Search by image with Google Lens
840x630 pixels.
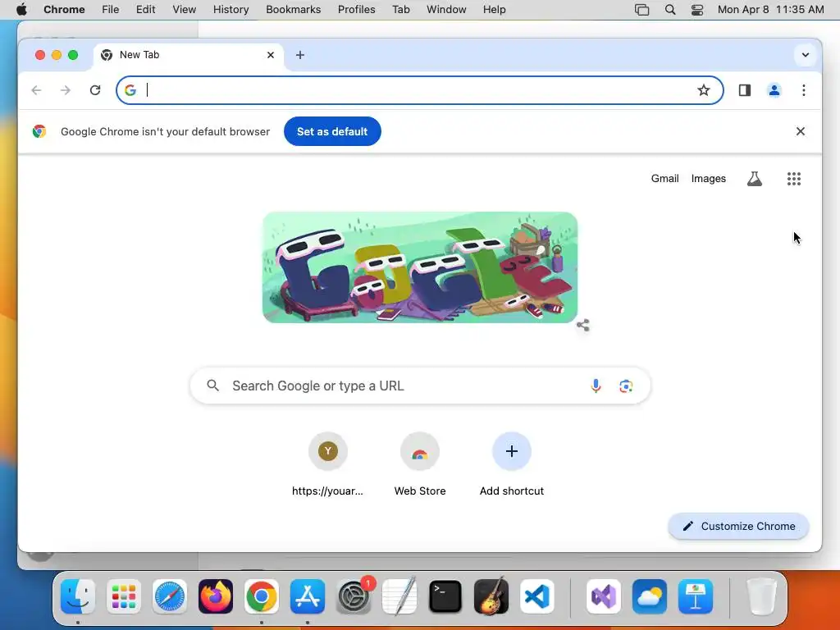pos(626,386)
